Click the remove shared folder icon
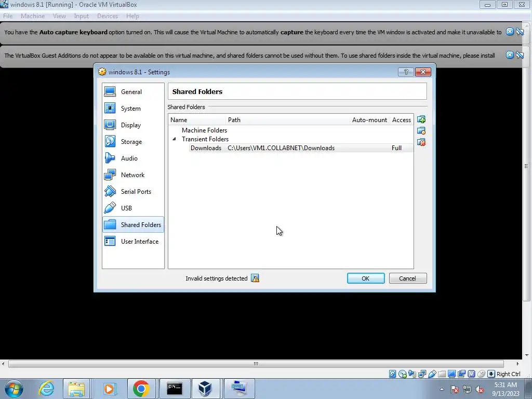 (421, 142)
